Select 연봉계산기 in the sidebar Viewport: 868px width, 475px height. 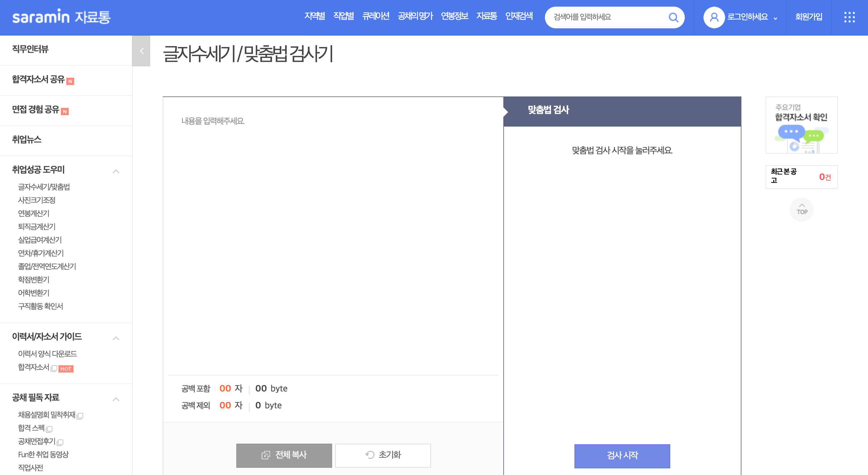[x=34, y=213]
